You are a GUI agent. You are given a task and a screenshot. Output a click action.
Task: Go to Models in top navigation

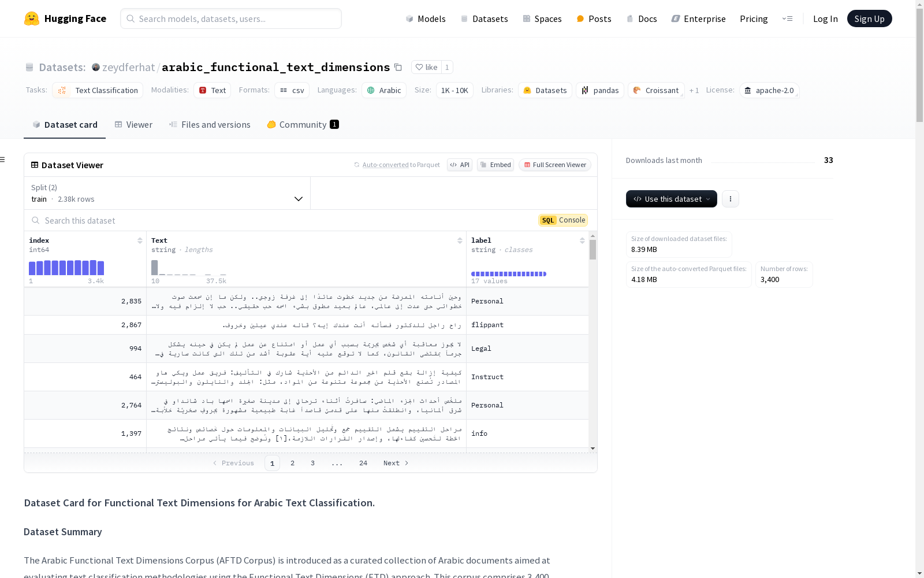[426, 18]
